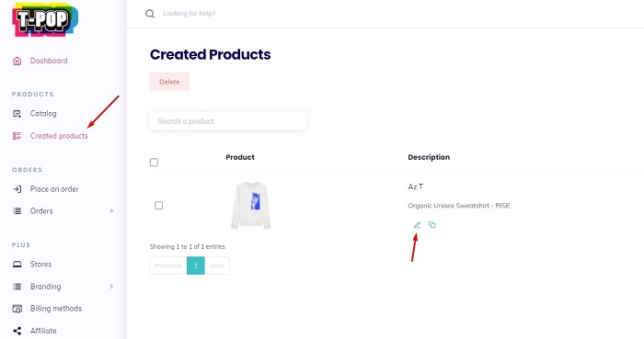The image size is (644, 339).
Task: Click the search magnifier icon in top bar
Action: 150,14
